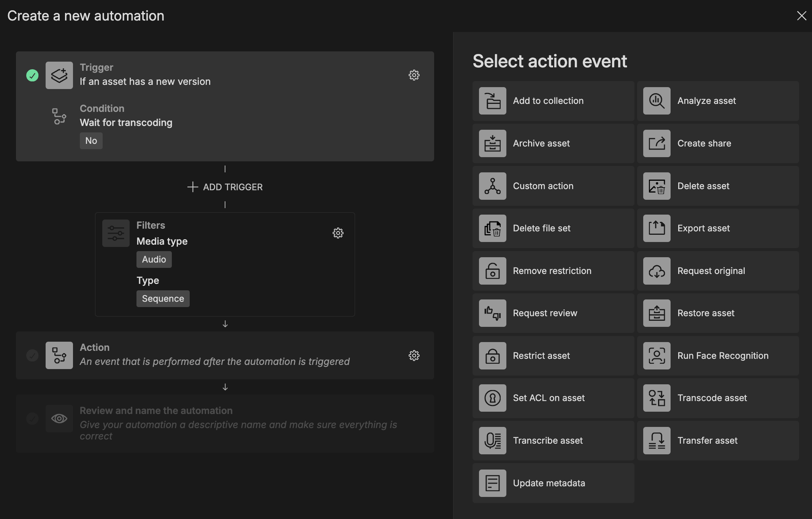Click the Transcode asset icon

click(657, 398)
